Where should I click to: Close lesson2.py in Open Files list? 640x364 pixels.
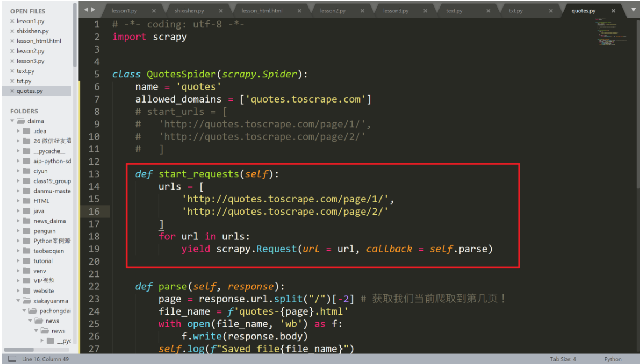click(12, 51)
